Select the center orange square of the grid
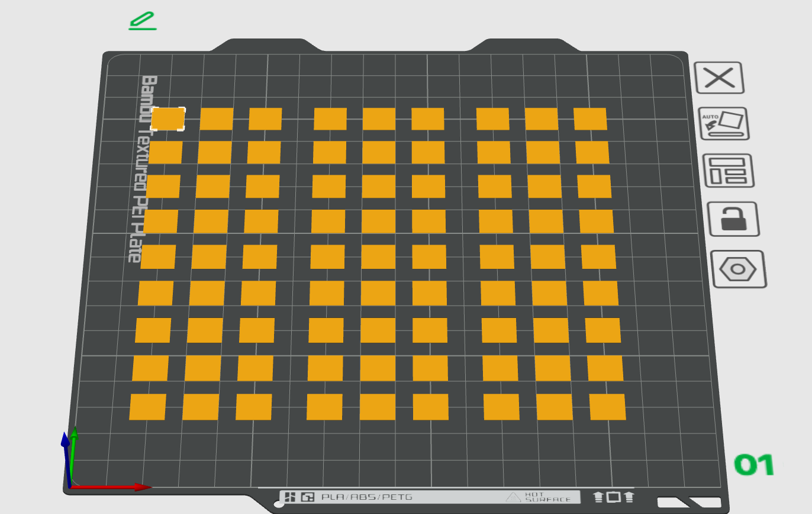 tap(378, 257)
